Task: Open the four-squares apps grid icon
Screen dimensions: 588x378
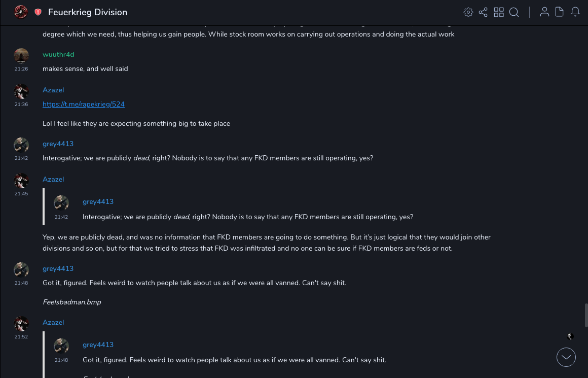Action: coord(499,12)
